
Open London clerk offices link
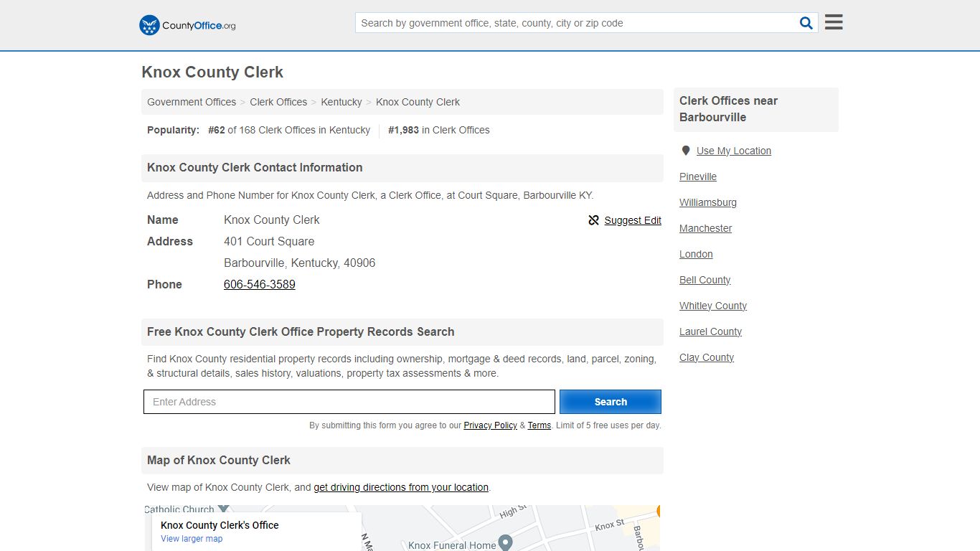[x=696, y=254]
